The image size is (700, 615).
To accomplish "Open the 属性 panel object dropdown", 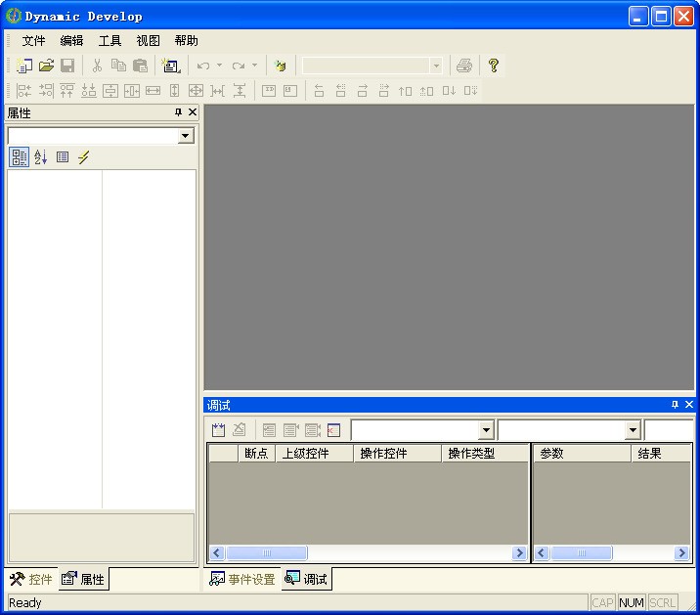I will coord(186,137).
